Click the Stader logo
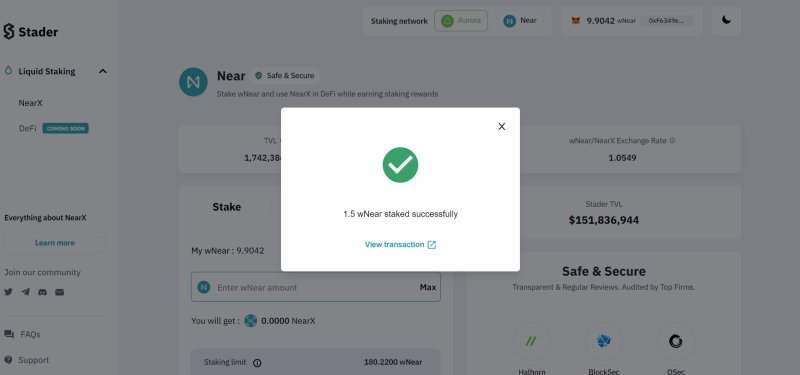800x375 pixels. [x=31, y=32]
